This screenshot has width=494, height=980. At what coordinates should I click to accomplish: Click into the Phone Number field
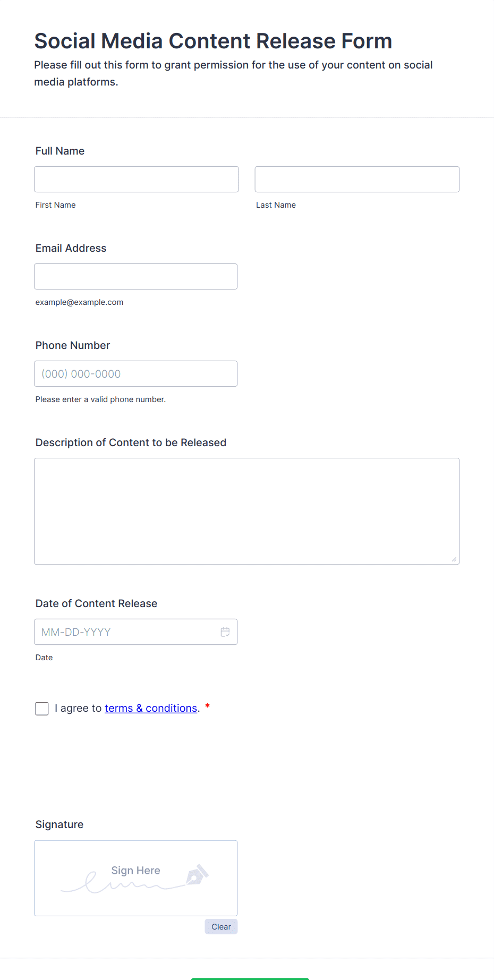[136, 374]
